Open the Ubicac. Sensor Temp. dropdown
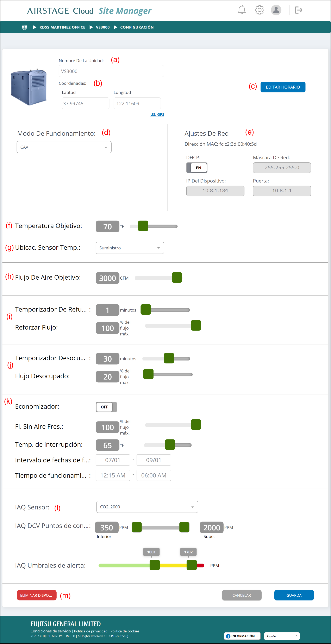The width and height of the screenshot is (331, 644). point(130,248)
